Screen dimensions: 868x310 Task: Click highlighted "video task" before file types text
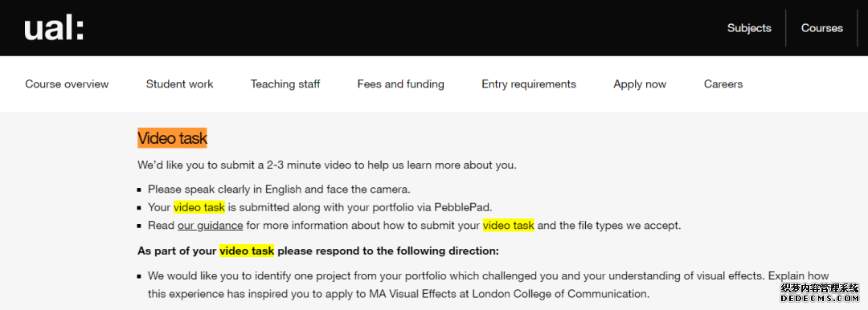[508, 226]
